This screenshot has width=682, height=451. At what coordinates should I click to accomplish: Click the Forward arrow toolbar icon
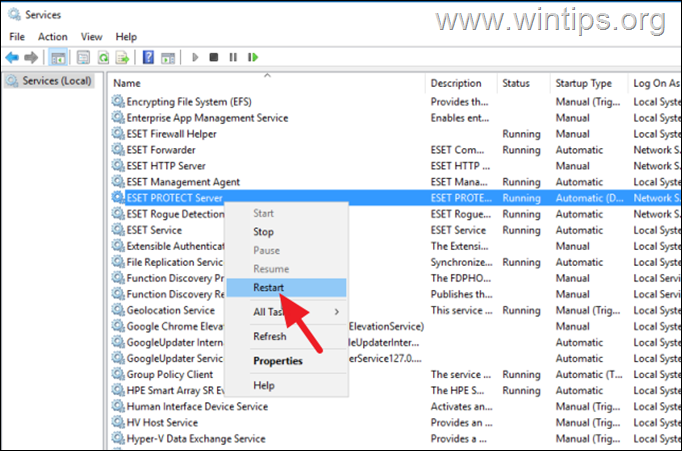point(31,57)
